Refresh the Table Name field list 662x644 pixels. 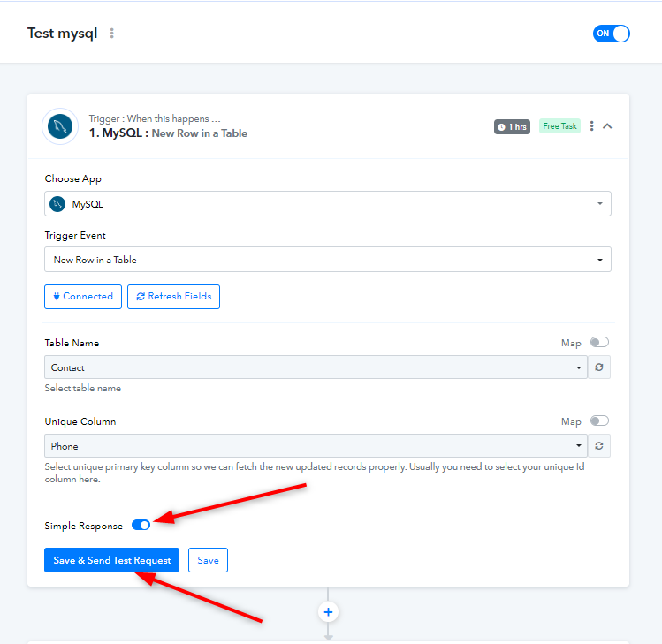pyautogui.click(x=598, y=367)
